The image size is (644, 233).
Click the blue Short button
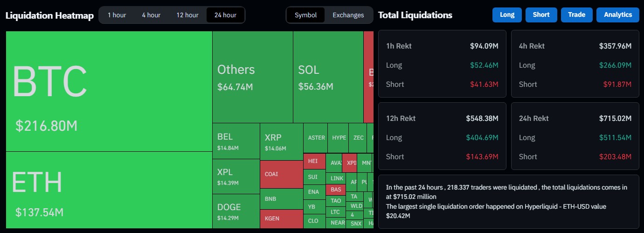pyautogui.click(x=541, y=15)
